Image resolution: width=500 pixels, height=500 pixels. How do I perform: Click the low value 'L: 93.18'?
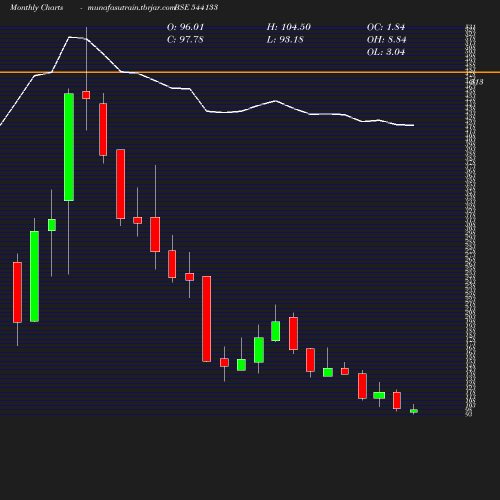point(285,40)
